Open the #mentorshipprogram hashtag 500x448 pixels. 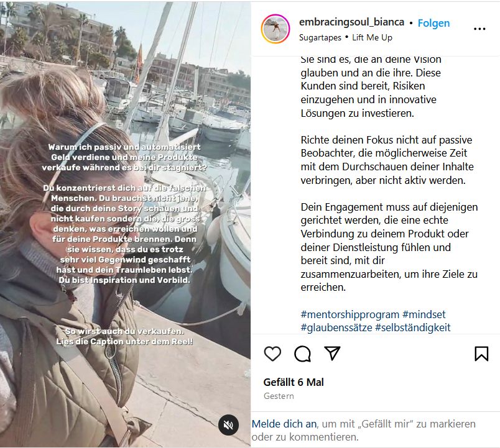coord(350,314)
